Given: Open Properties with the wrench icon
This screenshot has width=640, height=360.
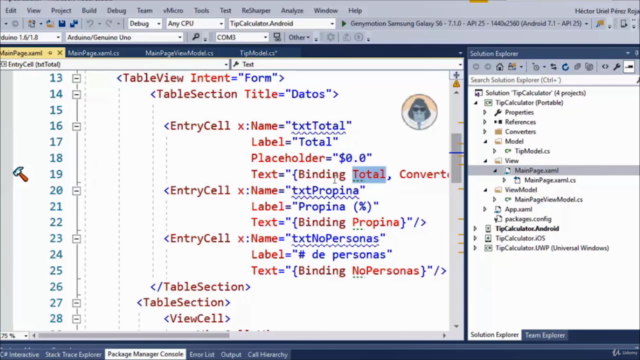Looking at the screenshot, I should pos(617,67).
